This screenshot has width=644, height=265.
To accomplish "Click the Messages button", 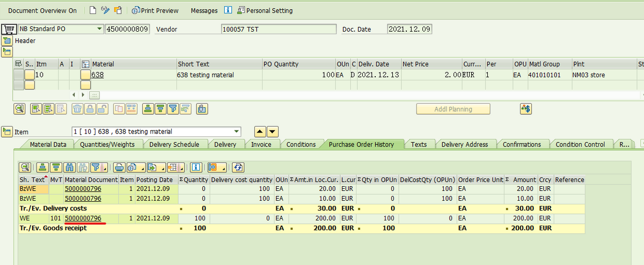I will pos(204,11).
